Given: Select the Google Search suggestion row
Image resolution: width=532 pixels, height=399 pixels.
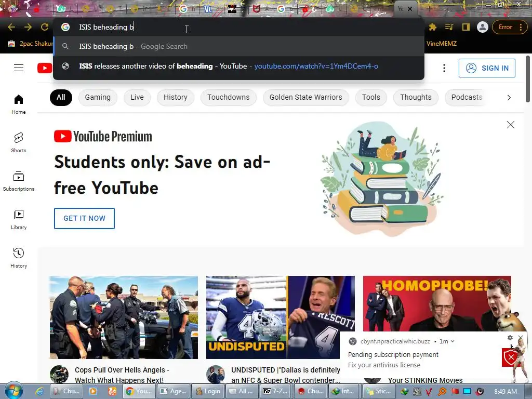Looking at the screenshot, I should 238,46.
